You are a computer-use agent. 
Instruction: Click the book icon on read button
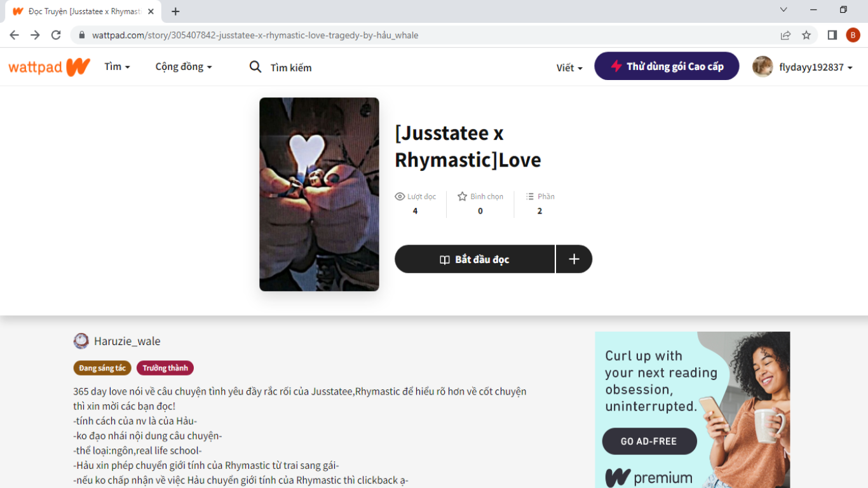[x=445, y=260]
